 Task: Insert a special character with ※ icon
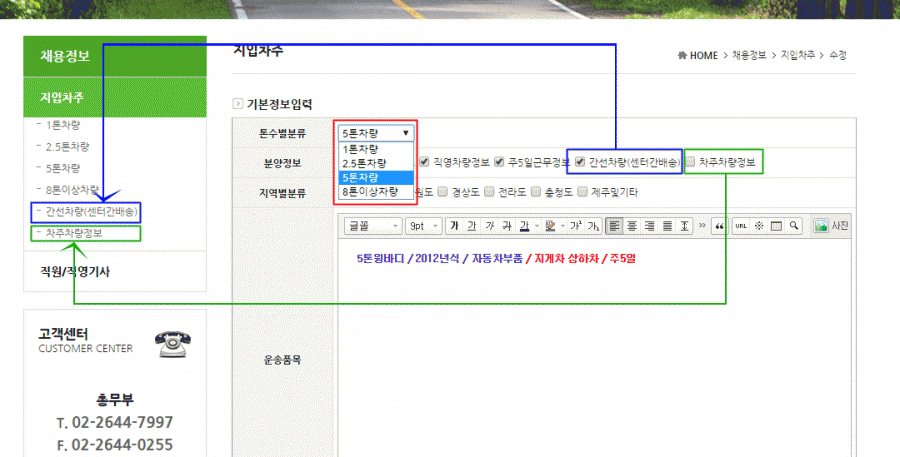(759, 226)
